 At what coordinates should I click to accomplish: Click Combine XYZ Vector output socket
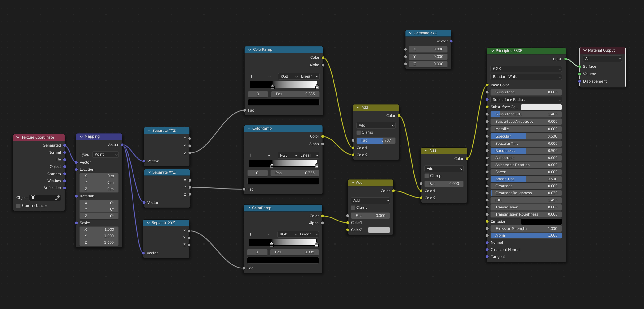(451, 41)
